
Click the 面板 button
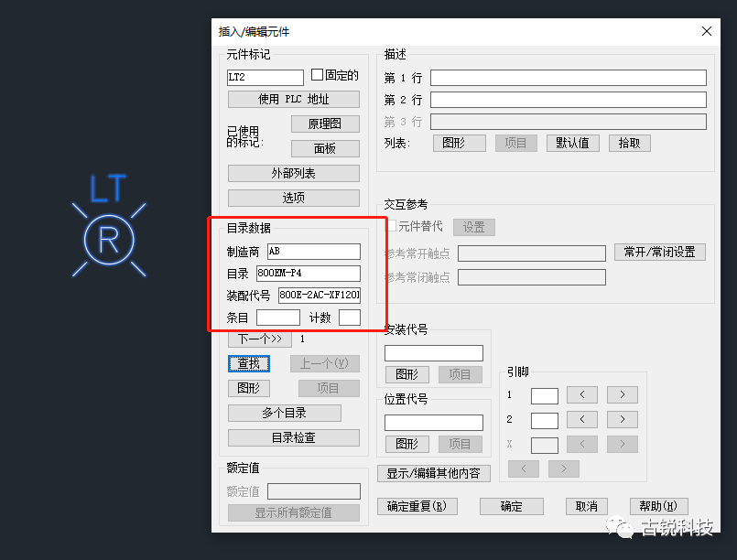(325, 148)
